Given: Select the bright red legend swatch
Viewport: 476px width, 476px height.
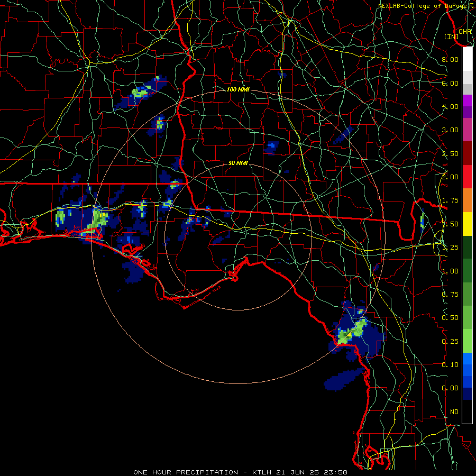Looking at the screenshot, I should 467,177.
